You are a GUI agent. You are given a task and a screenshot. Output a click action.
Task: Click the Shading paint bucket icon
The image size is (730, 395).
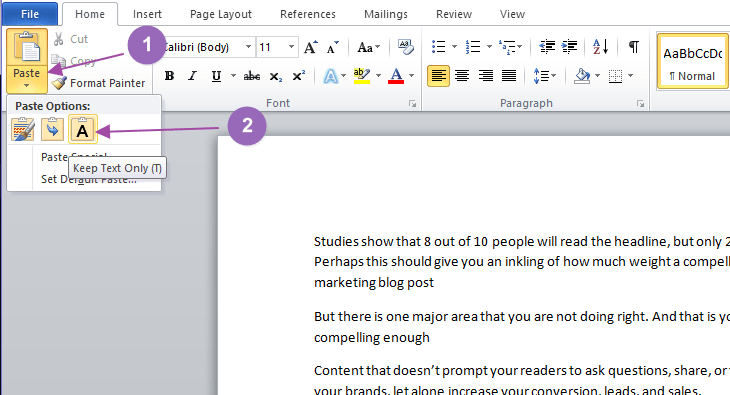[582, 76]
